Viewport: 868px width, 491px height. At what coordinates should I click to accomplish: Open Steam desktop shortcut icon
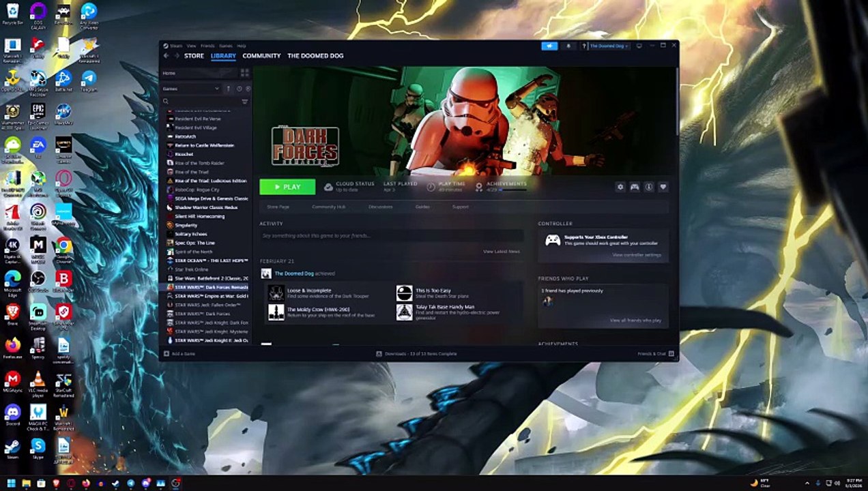click(12, 447)
